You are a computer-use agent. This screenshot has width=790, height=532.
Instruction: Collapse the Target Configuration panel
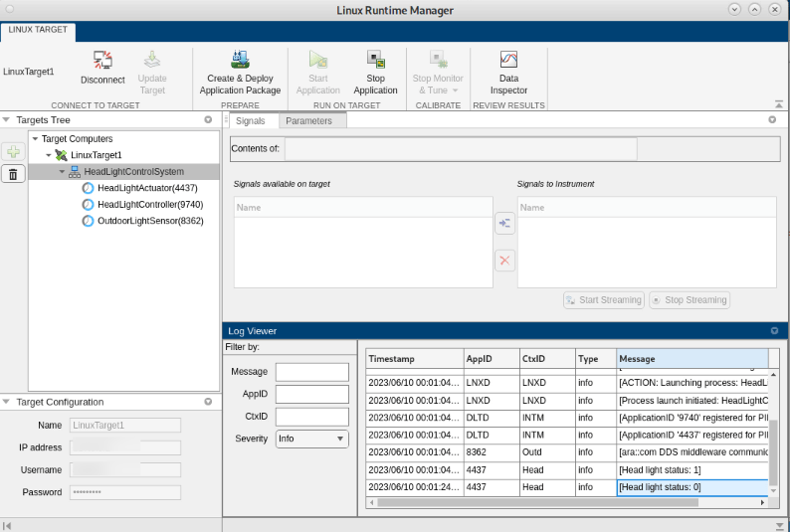(x=7, y=403)
